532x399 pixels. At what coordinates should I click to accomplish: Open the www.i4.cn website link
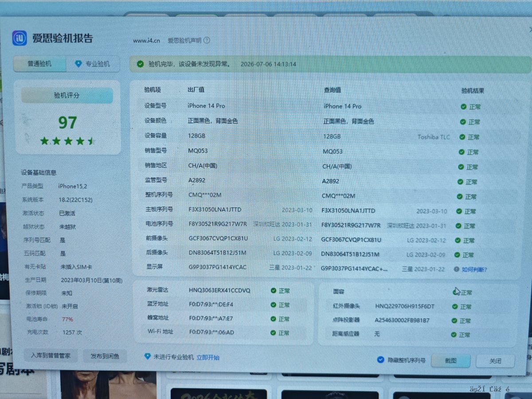click(x=146, y=40)
